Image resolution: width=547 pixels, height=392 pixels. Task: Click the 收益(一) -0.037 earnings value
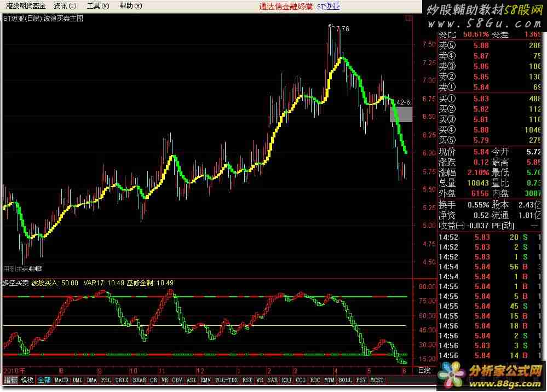[477, 226]
